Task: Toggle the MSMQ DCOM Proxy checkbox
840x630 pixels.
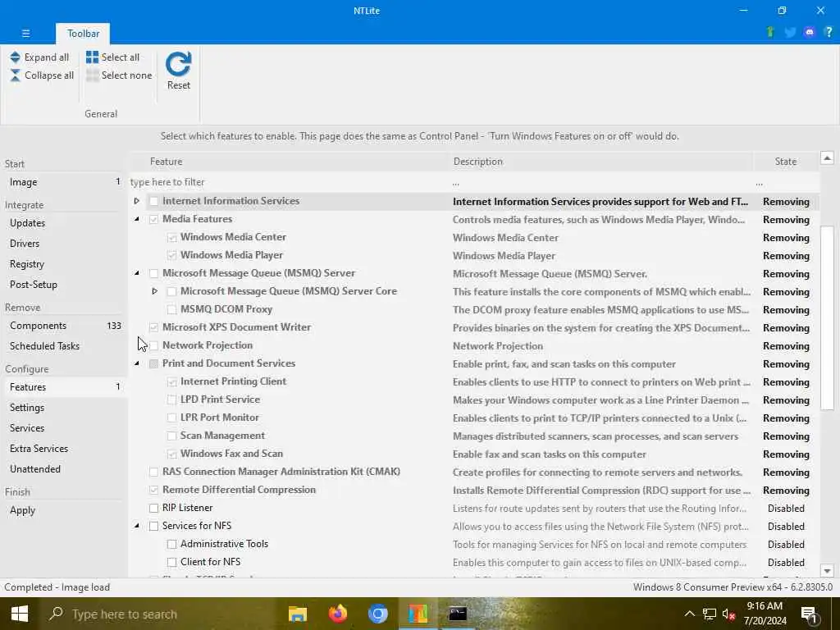Action: coord(171,309)
